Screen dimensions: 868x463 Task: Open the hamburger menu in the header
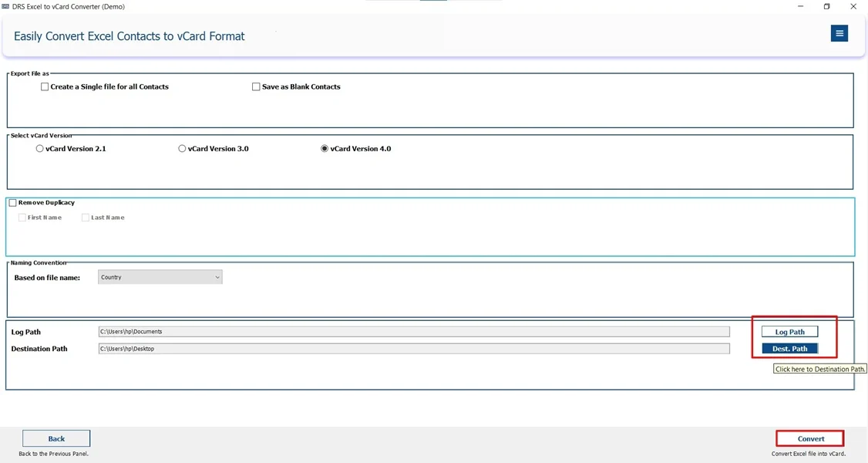[x=839, y=33]
